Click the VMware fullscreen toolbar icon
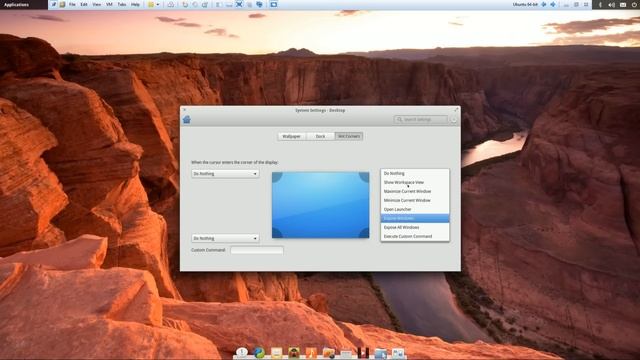Image resolution: width=640 pixels, height=360 pixels. [239, 4]
